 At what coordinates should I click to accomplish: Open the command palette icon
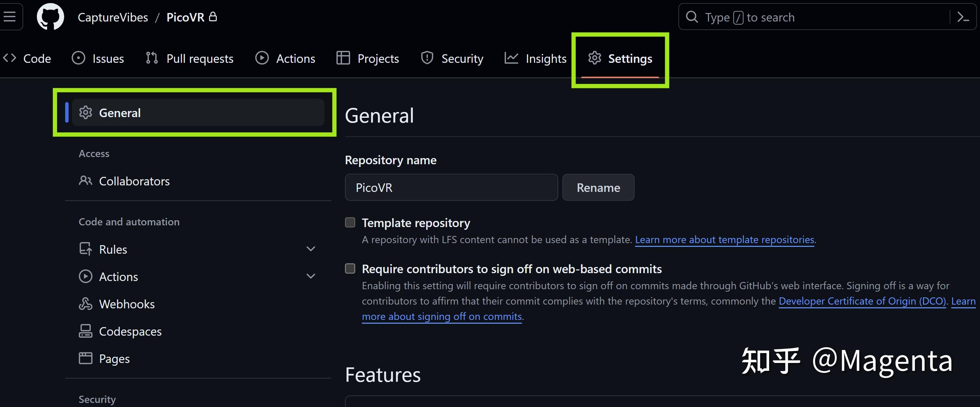[963, 17]
